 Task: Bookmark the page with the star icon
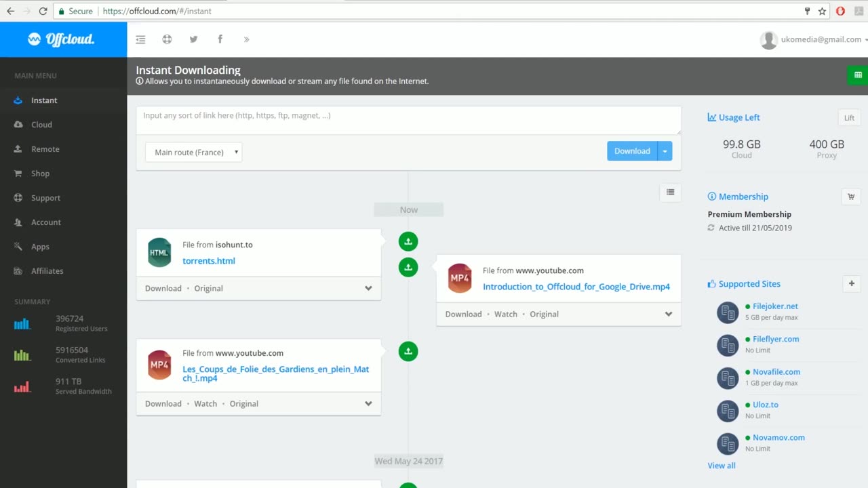[823, 11]
